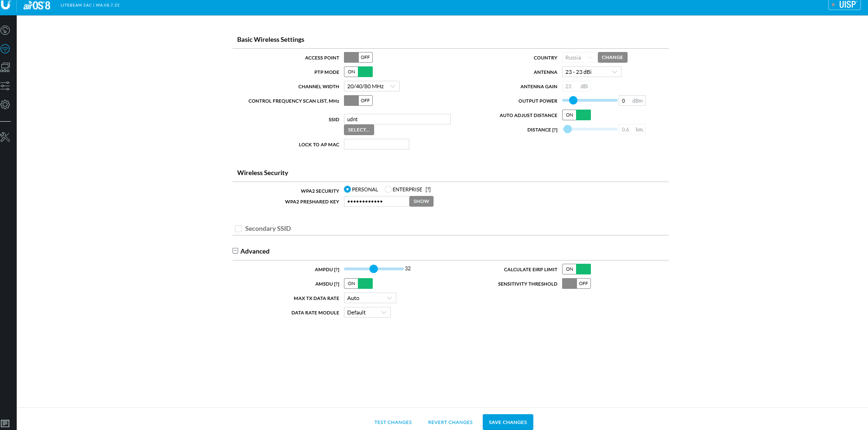Click Save Changes button
This screenshot has width=868, height=430.
coord(507,422)
